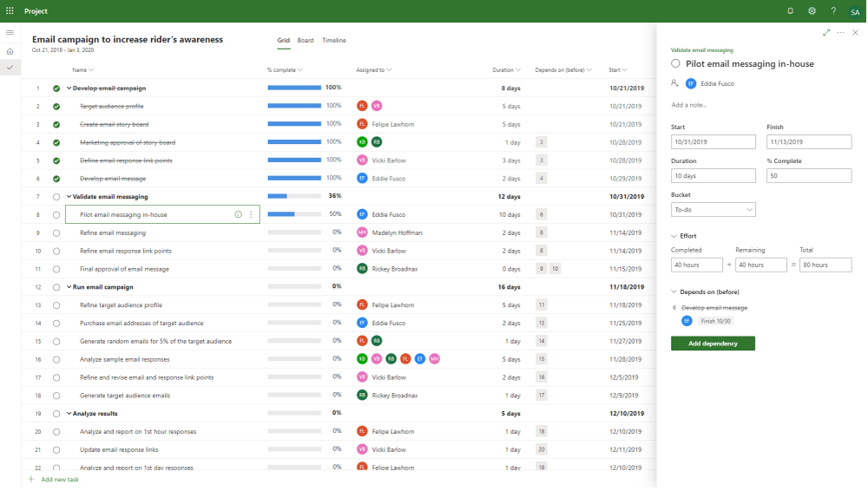Viewport: 868px width, 491px height.
Task: Click the EF avatar under Develop email message dependency
Action: (687, 321)
